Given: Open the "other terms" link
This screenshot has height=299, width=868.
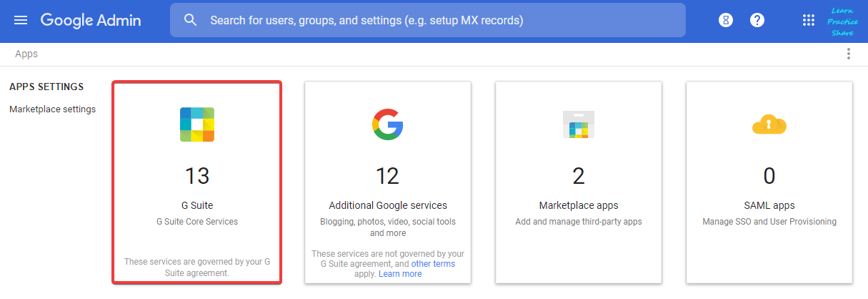Looking at the screenshot, I should pyautogui.click(x=433, y=264).
